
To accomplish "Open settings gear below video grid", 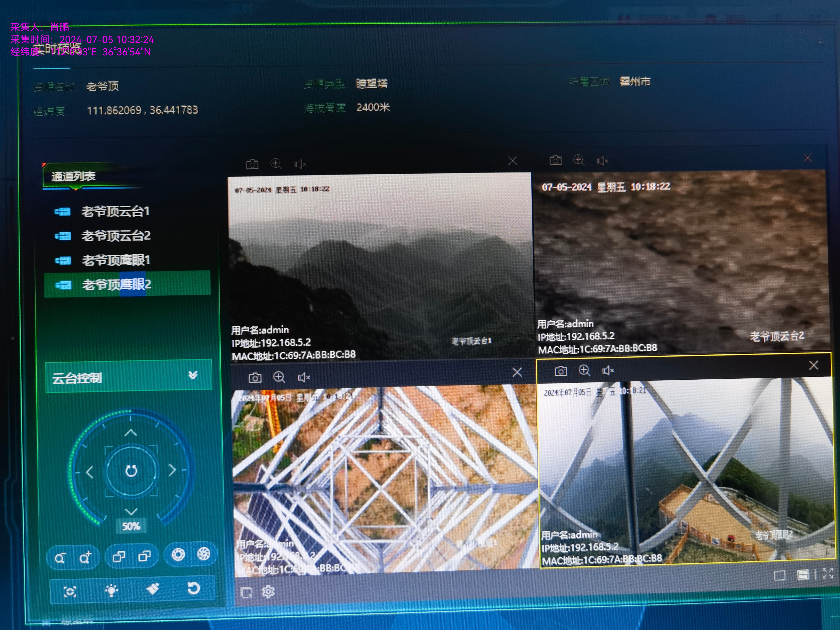I will pos(268,592).
